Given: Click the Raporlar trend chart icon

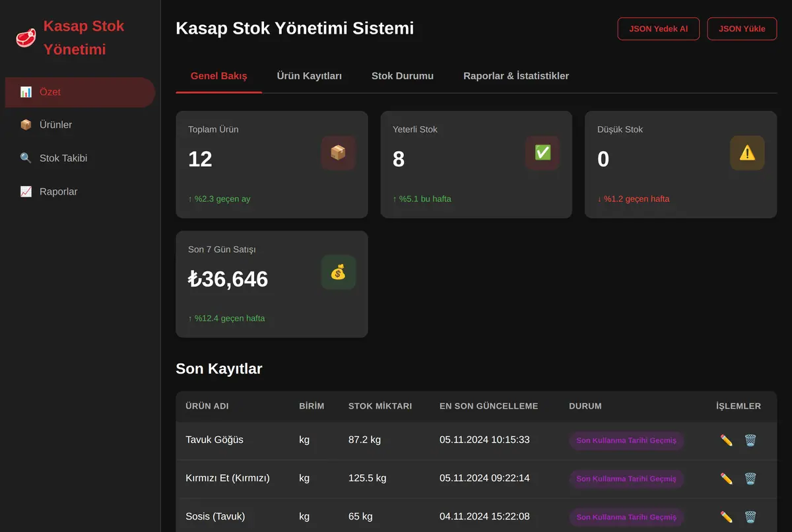Looking at the screenshot, I should [x=26, y=191].
